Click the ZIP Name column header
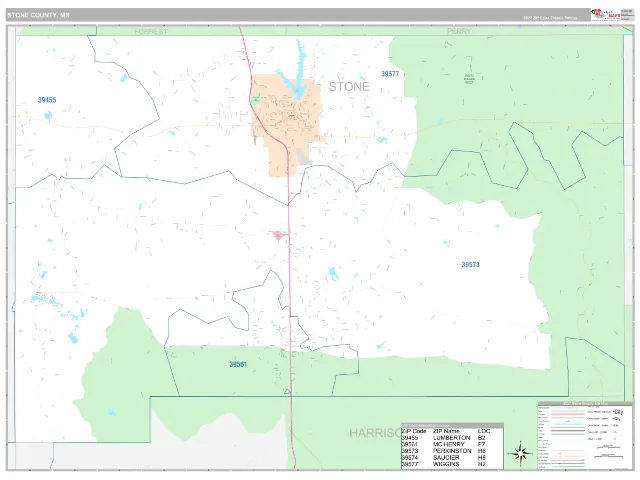 click(x=446, y=431)
